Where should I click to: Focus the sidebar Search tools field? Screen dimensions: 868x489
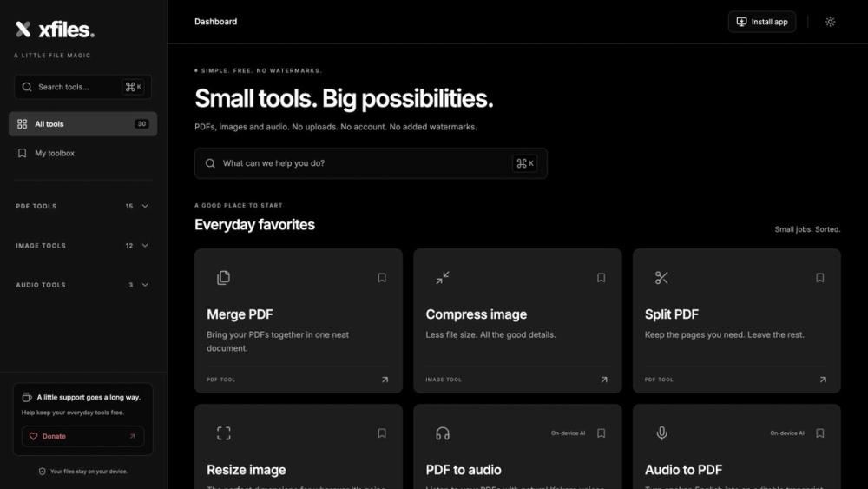coord(83,87)
